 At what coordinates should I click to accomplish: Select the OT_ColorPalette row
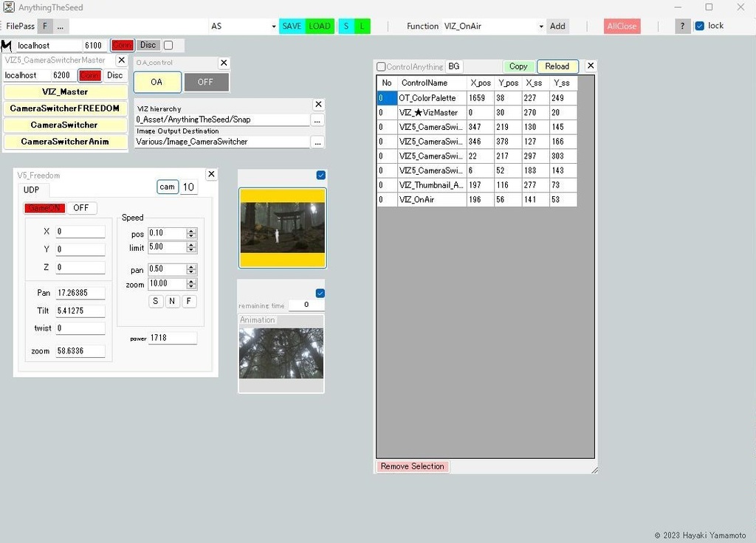pyautogui.click(x=477, y=98)
